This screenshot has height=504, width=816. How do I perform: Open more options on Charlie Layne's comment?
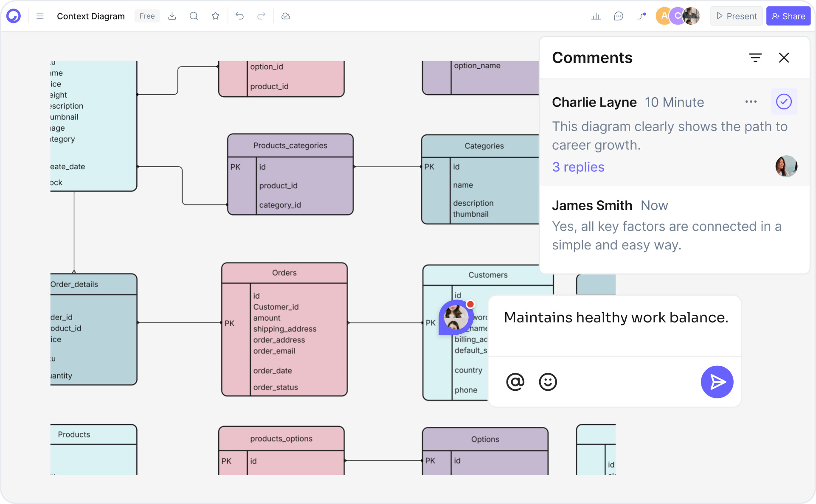(751, 101)
